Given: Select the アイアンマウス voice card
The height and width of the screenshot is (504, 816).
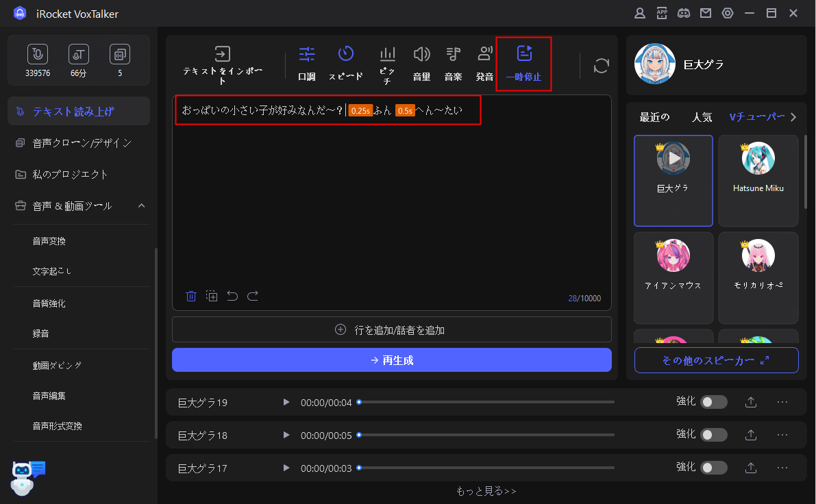Looking at the screenshot, I should coord(673,278).
